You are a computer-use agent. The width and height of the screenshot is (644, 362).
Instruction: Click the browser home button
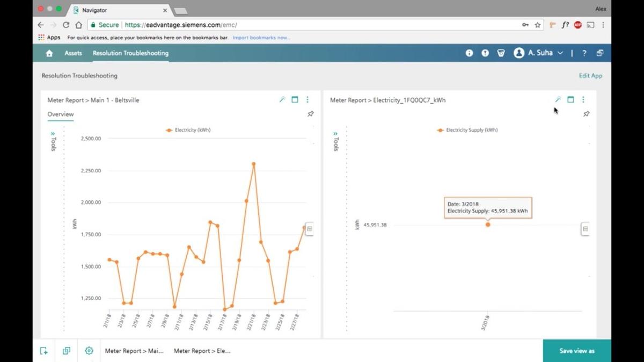78,25
